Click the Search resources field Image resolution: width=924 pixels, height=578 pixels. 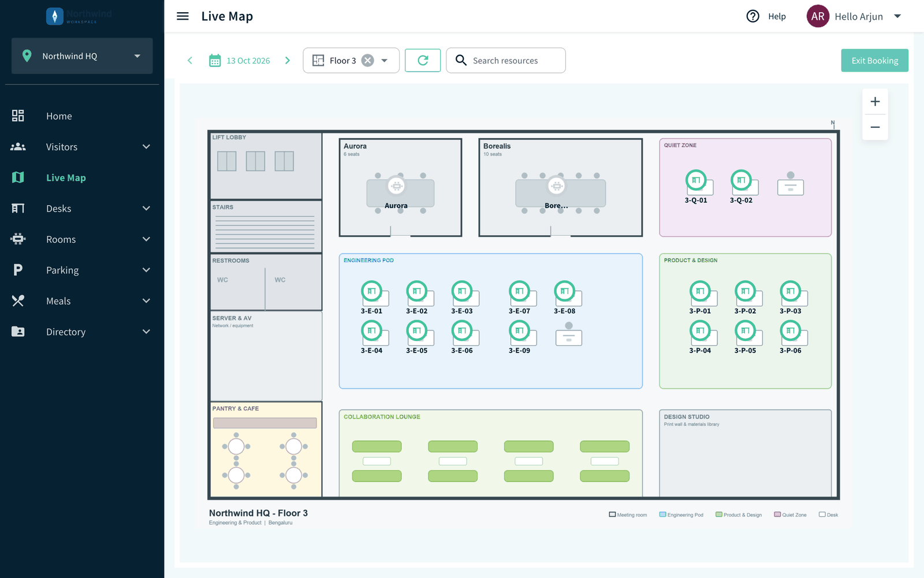(505, 60)
